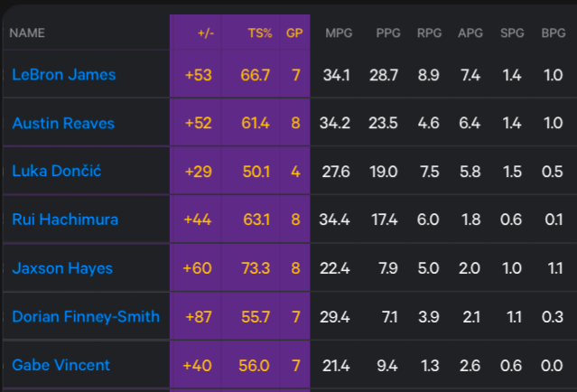Click Gabe Vincent name link
The image size is (577, 392).
tap(60, 365)
